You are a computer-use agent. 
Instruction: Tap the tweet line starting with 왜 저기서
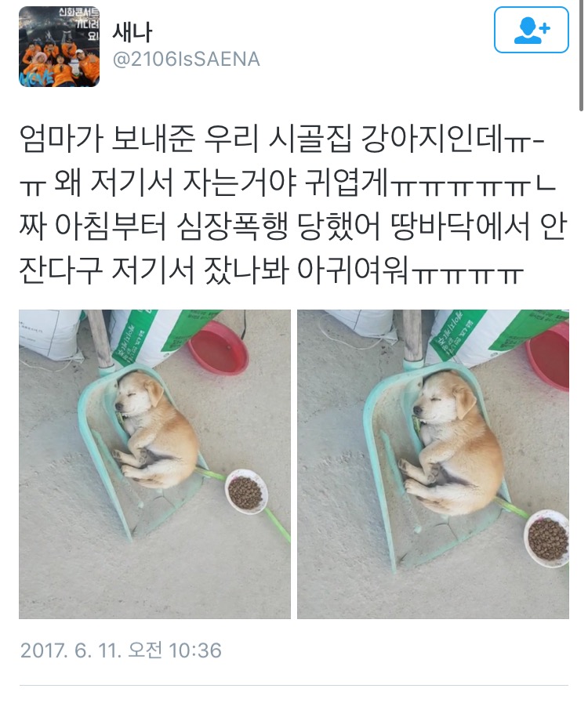(x=287, y=183)
